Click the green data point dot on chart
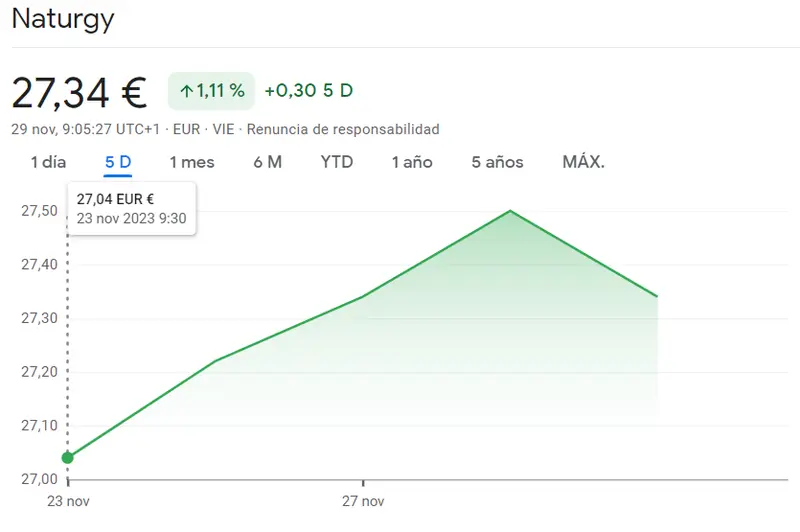 (x=67, y=458)
